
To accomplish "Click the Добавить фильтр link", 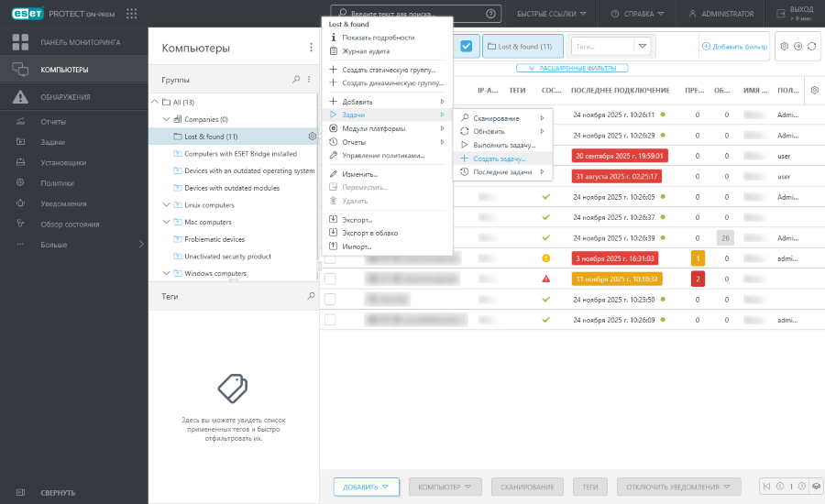I will point(735,46).
